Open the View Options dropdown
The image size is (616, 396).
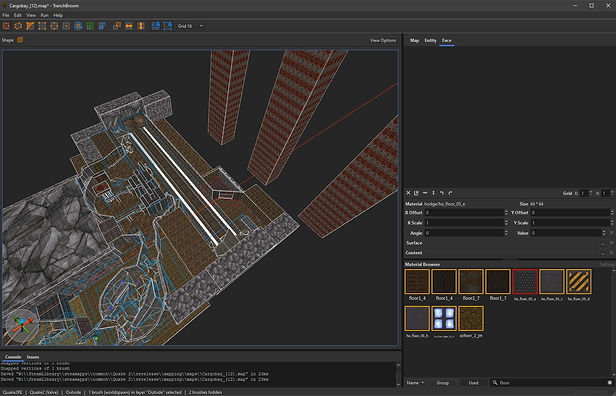click(x=383, y=40)
